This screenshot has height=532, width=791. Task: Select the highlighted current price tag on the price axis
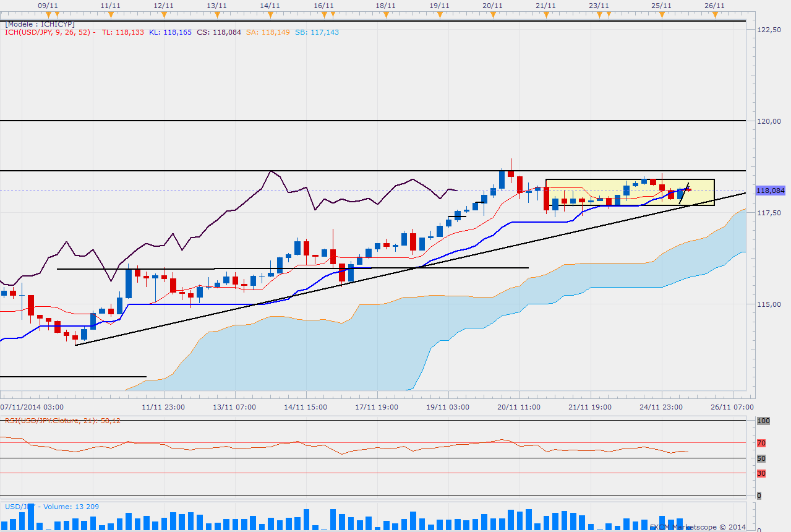tap(770, 191)
